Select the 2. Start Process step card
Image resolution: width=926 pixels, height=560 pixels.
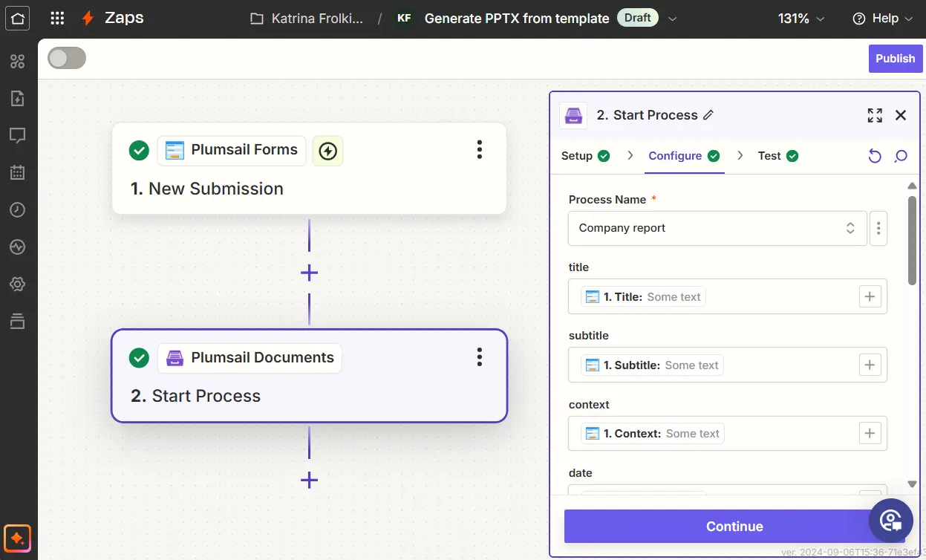coord(309,376)
